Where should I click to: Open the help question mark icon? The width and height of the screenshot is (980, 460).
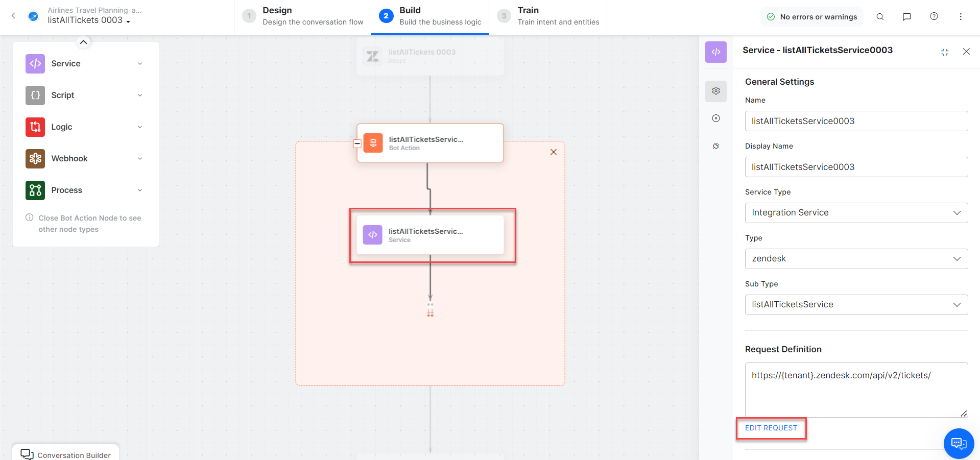coord(934,16)
